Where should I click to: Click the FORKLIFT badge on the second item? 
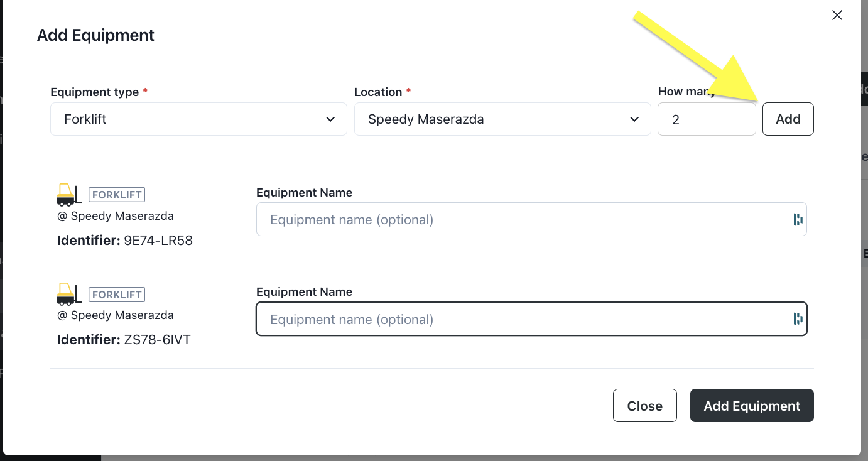tap(117, 294)
